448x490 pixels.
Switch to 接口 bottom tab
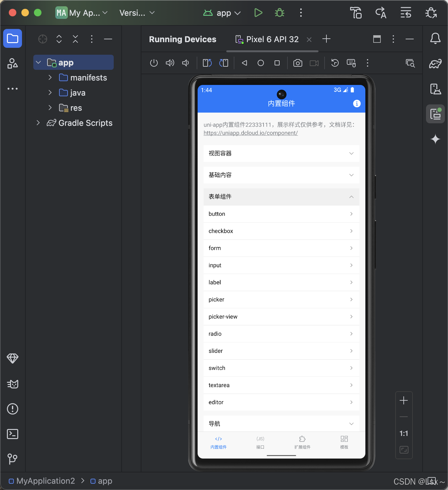point(260,443)
